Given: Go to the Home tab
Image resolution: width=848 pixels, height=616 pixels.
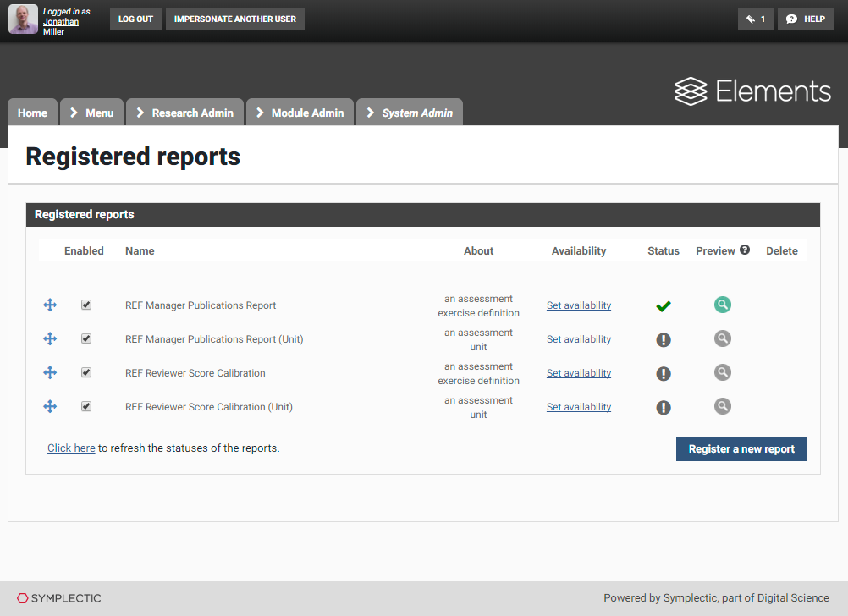Looking at the screenshot, I should click(x=33, y=113).
